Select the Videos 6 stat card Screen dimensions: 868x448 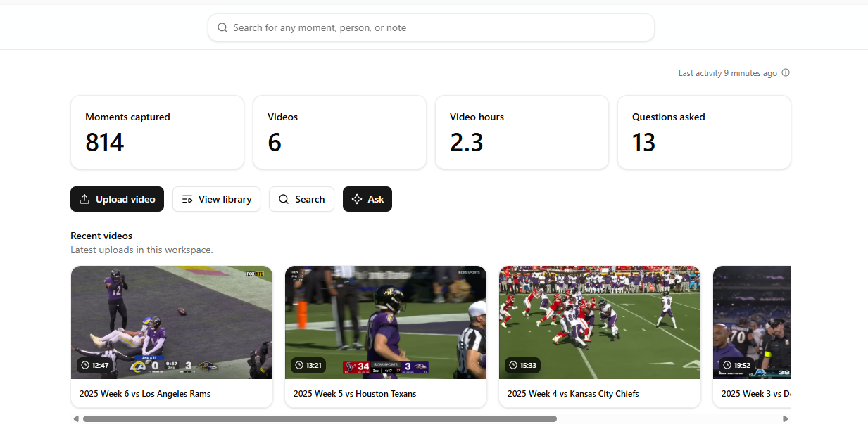point(339,132)
